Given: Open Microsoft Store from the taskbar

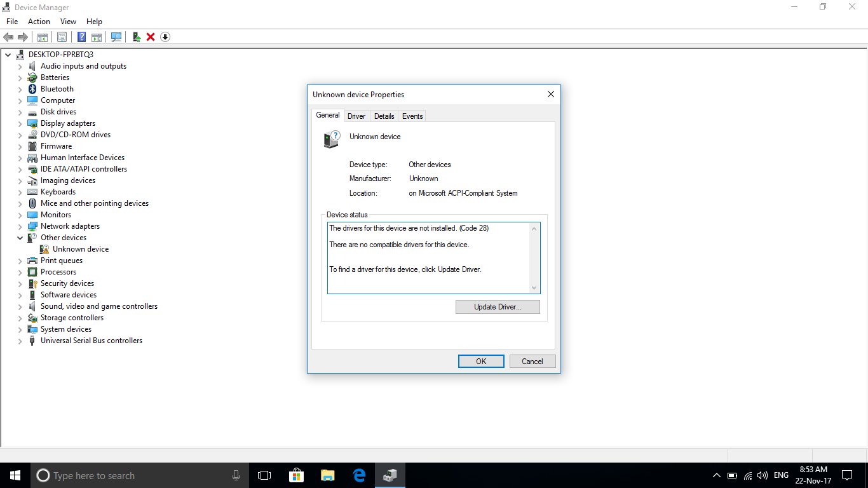Looking at the screenshot, I should [296, 475].
